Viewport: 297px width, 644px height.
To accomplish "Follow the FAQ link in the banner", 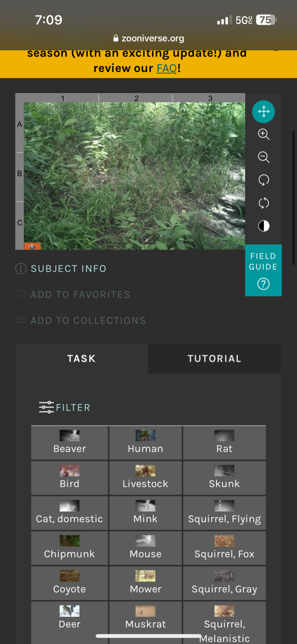I will point(166,68).
